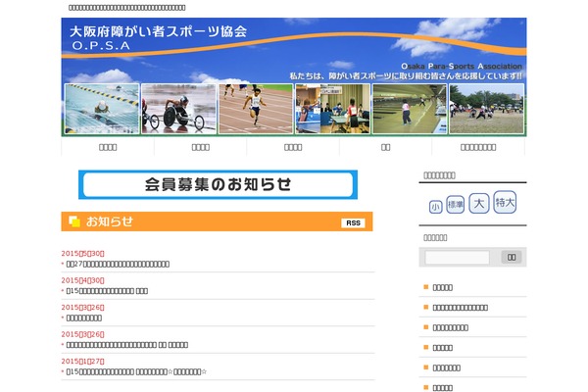Set font size to 小 (small)

tap(435, 207)
